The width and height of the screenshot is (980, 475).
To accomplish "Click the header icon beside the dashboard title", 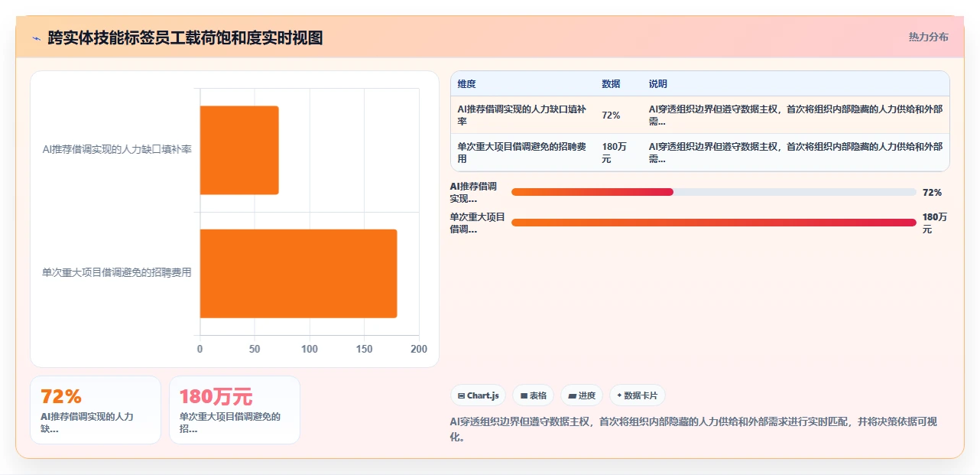I will (36, 37).
